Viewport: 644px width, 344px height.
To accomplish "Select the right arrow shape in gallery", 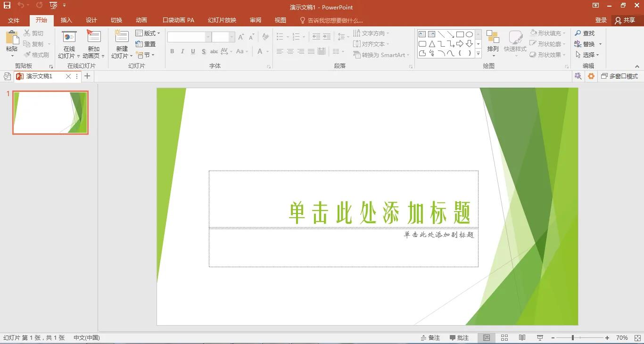I will [460, 44].
